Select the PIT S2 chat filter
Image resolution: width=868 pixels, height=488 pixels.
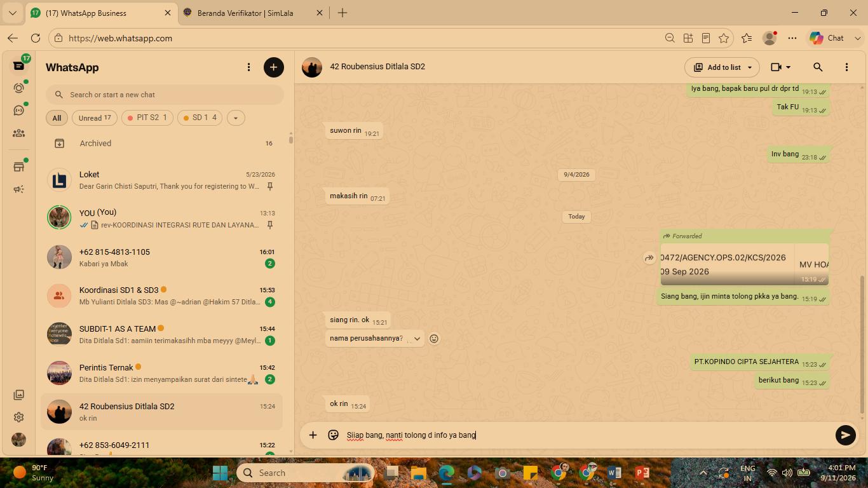pyautogui.click(x=147, y=118)
